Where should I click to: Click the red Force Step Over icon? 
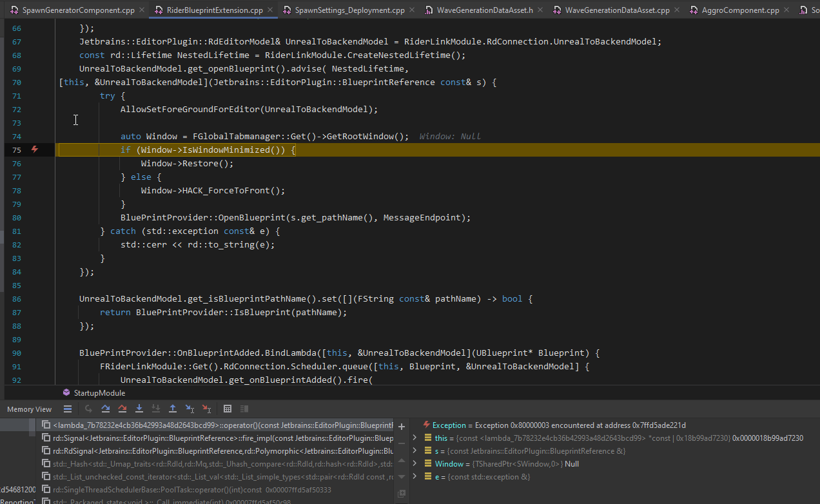point(122,408)
